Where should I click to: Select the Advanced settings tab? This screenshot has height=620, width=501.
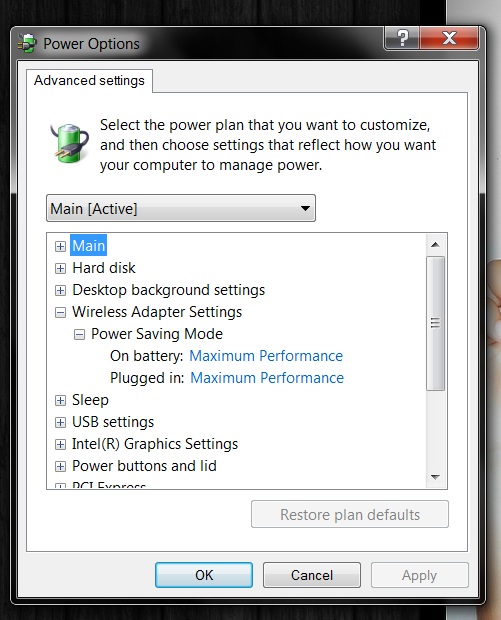89,81
